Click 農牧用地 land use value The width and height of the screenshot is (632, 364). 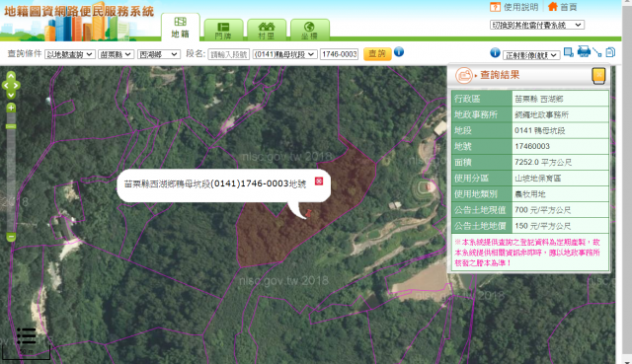click(x=530, y=194)
